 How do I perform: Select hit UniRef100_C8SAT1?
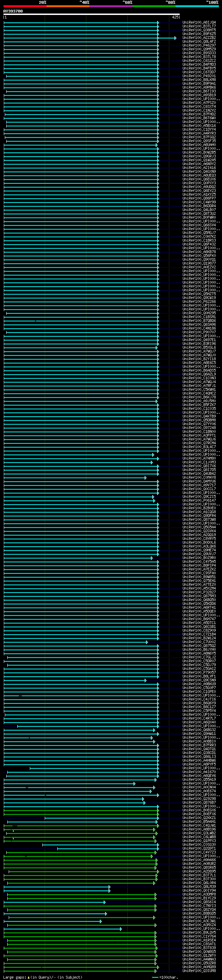[x=199, y=944]
